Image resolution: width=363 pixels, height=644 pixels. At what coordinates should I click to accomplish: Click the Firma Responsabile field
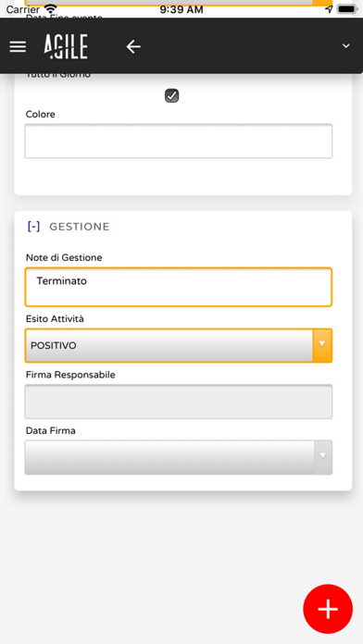pyautogui.click(x=179, y=402)
